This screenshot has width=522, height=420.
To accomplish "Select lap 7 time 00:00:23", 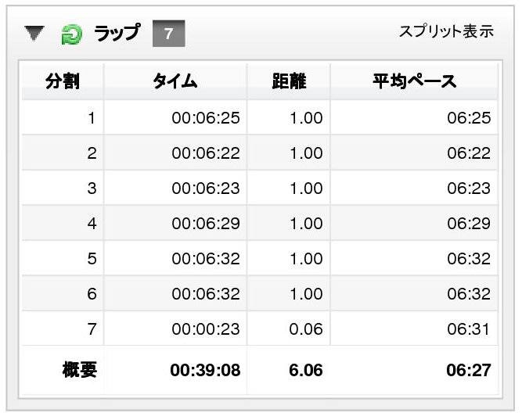I will [x=206, y=329].
